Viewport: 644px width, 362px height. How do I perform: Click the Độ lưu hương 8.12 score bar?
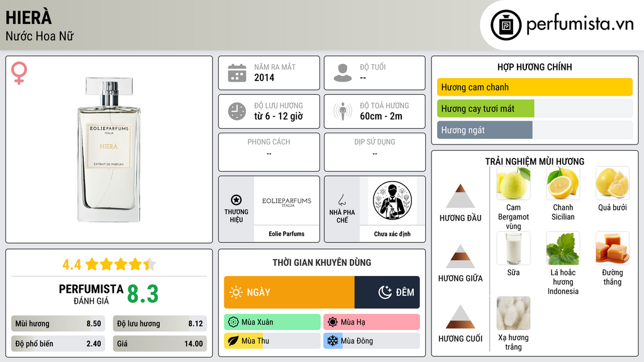160,324
